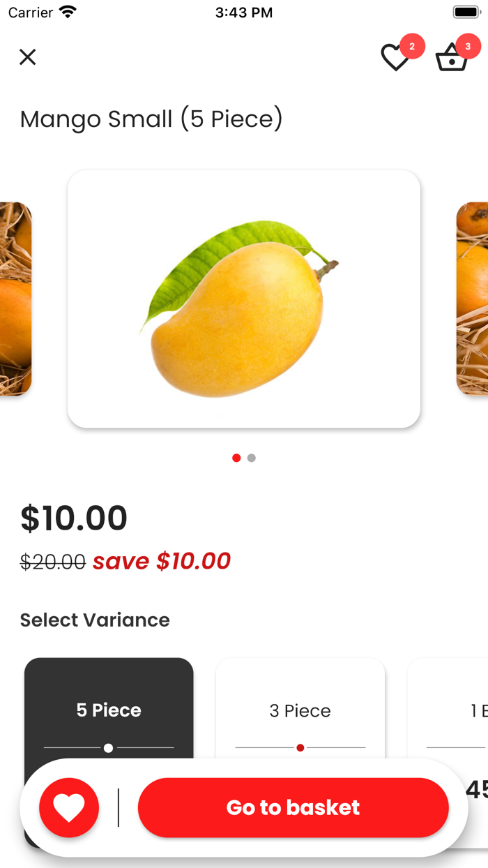Show the next image on the right edge
The image size is (488, 868).
[473, 299]
